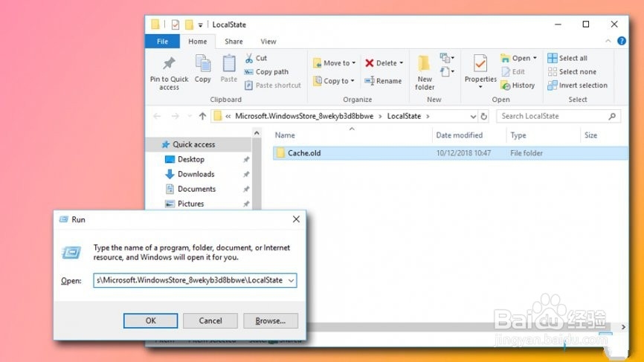This screenshot has height=362, width=644.
Task: Expand the Open button dropdown arrow
Action: tap(535, 58)
